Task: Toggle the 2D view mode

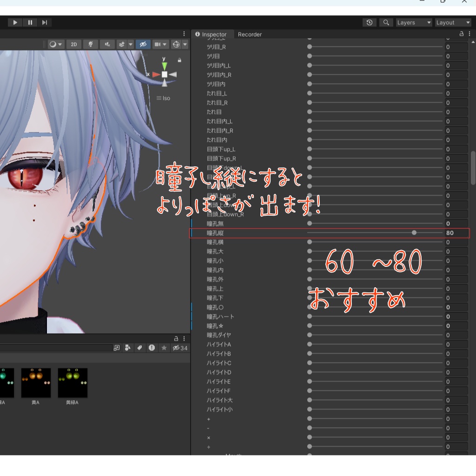Action: click(x=73, y=44)
